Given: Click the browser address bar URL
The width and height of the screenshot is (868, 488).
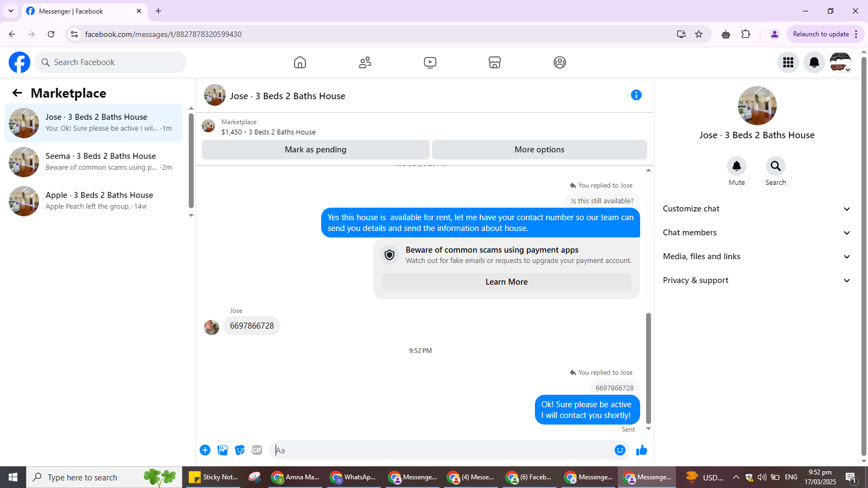Looking at the screenshot, I should pos(163,34).
